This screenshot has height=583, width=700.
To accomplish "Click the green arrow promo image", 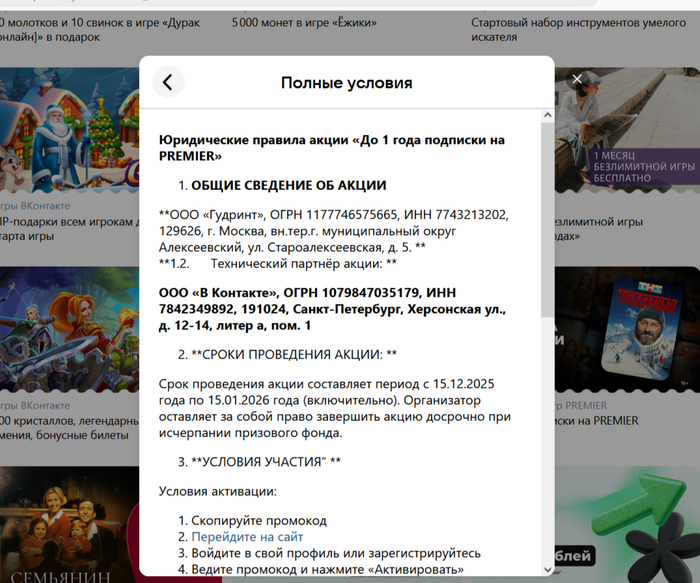I will [627, 520].
